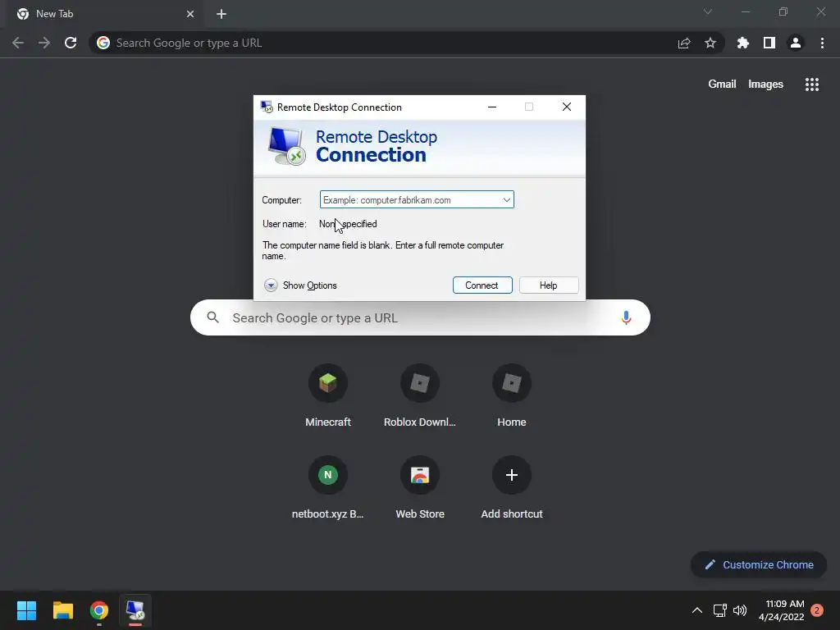
Task: Open the Roblox Downl... shortcut
Action: [x=420, y=396]
